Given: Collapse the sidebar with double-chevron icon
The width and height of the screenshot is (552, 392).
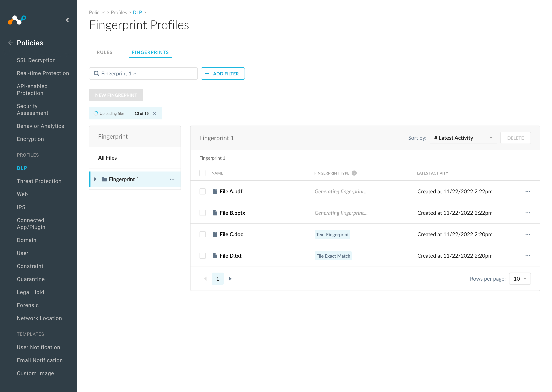Looking at the screenshot, I should point(67,20).
